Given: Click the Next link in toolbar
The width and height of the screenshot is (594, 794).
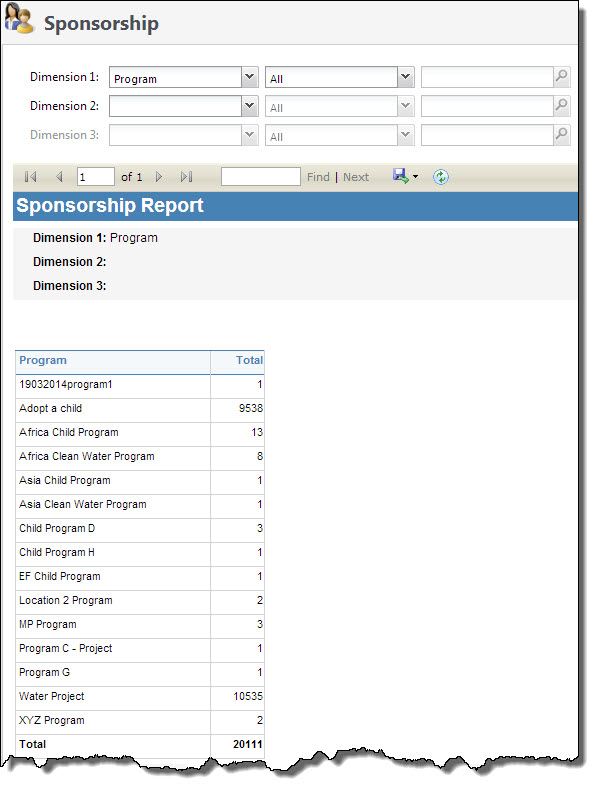Looking at the screenshot, I should tap(356, 177).
